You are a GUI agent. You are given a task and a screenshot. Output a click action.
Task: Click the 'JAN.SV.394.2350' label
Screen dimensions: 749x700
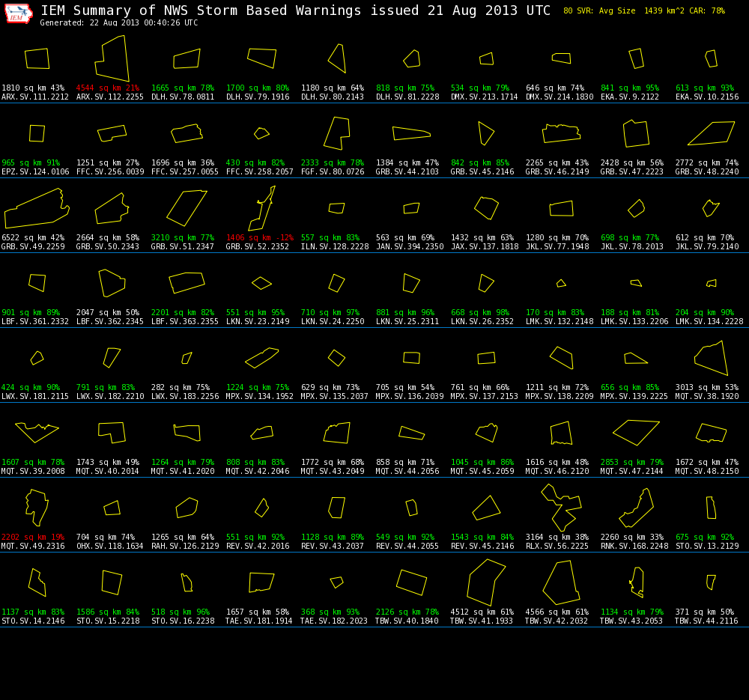(x=410, y=247)
